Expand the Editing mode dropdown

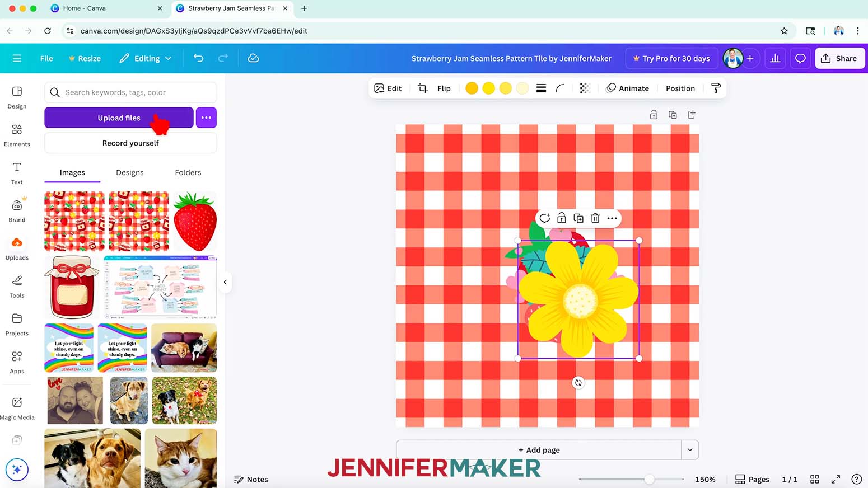click(146, 58)
